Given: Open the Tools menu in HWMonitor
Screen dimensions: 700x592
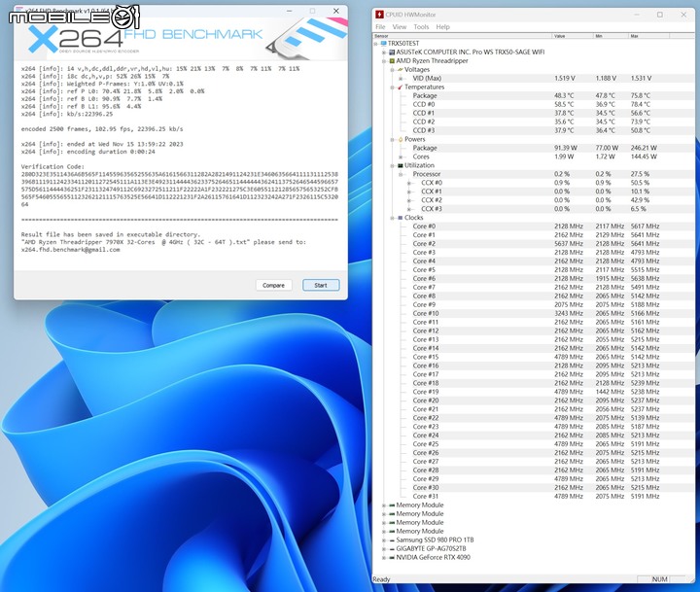Looking at the screenshot, I should point(421,27).
